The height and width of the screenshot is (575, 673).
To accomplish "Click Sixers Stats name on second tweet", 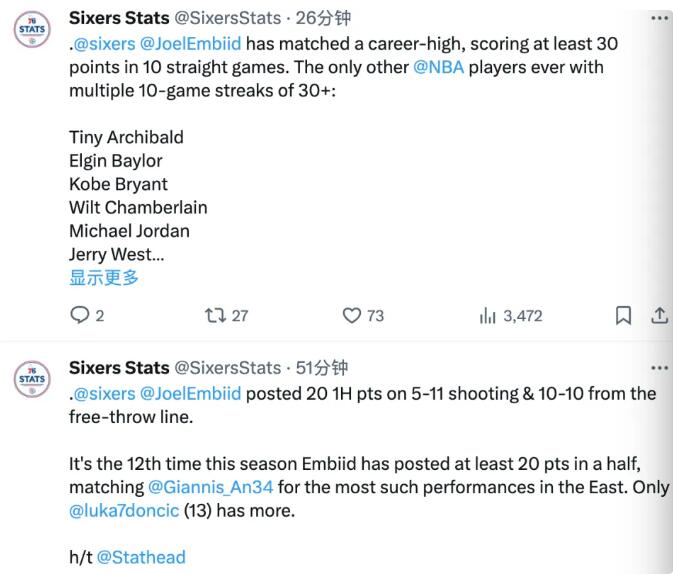I will tap(119, 368).
